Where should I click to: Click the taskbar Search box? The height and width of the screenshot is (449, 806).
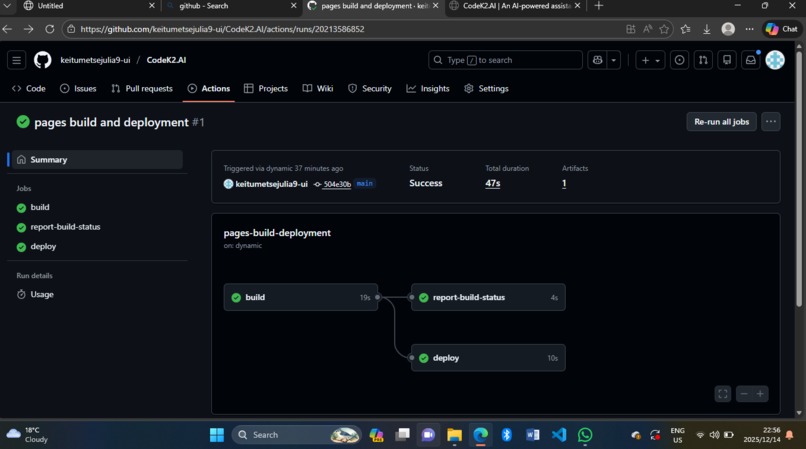click(x=297, y=435)
